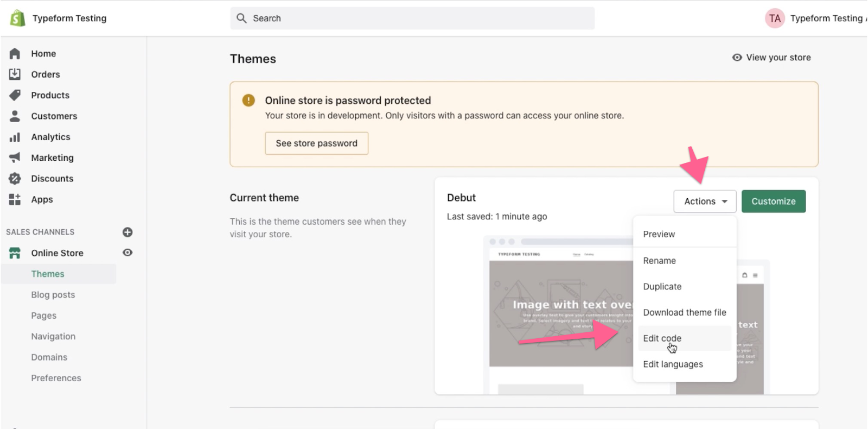Click the search magnifier icon

tap(241, 18)
